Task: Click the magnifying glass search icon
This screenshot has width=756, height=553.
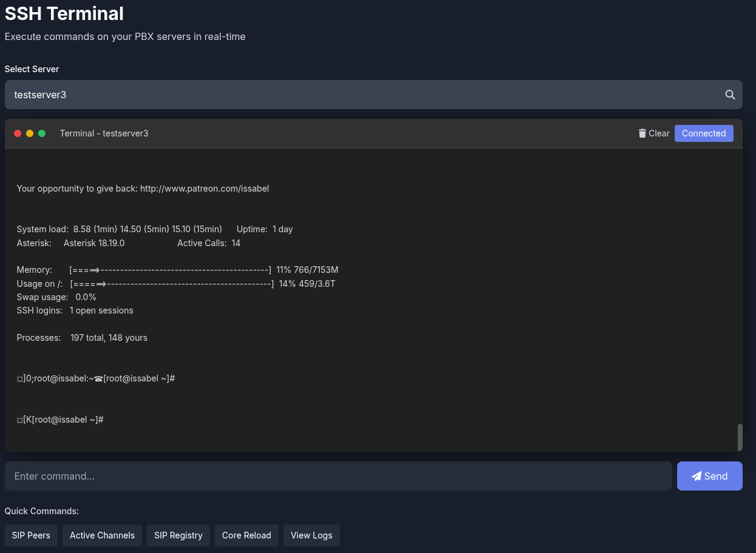Action: [729, 95]
